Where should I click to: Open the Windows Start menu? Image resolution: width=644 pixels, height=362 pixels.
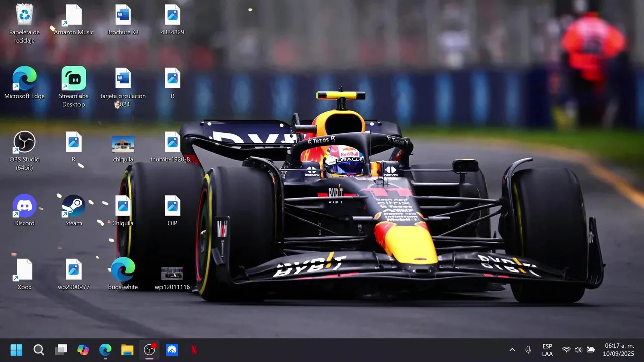pyautogui.click(x=16, y=350)
